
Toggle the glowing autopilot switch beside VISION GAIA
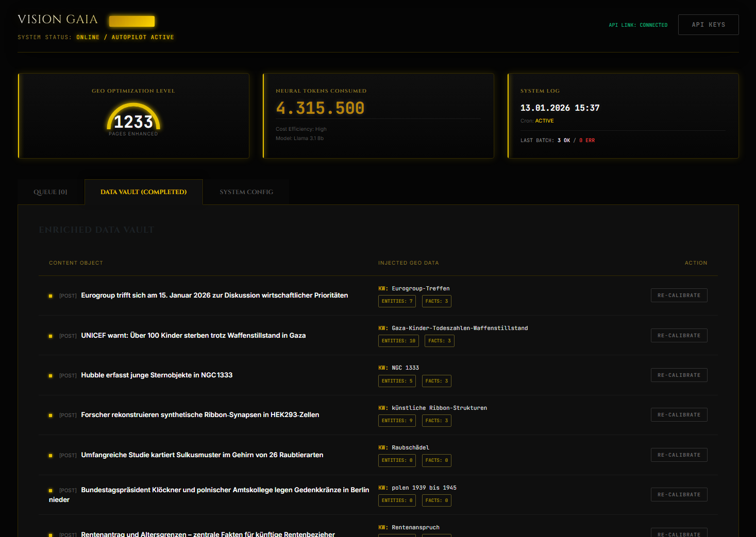coord(132,21)
